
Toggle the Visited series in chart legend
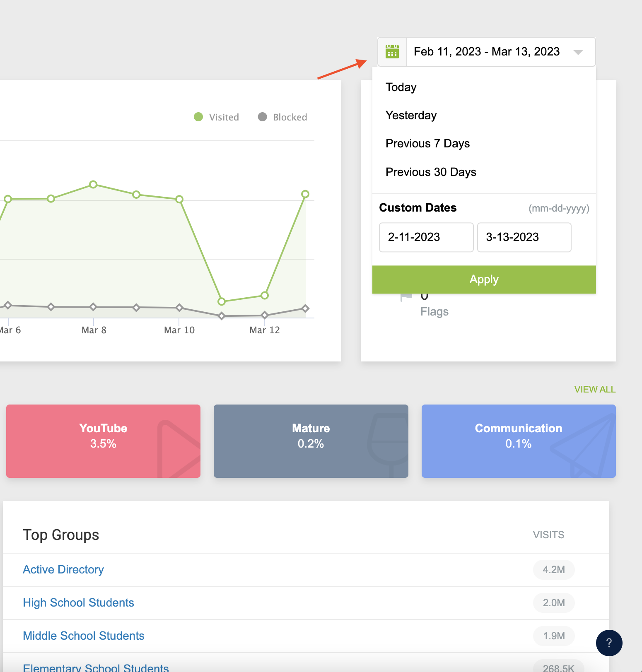point(217,117)
